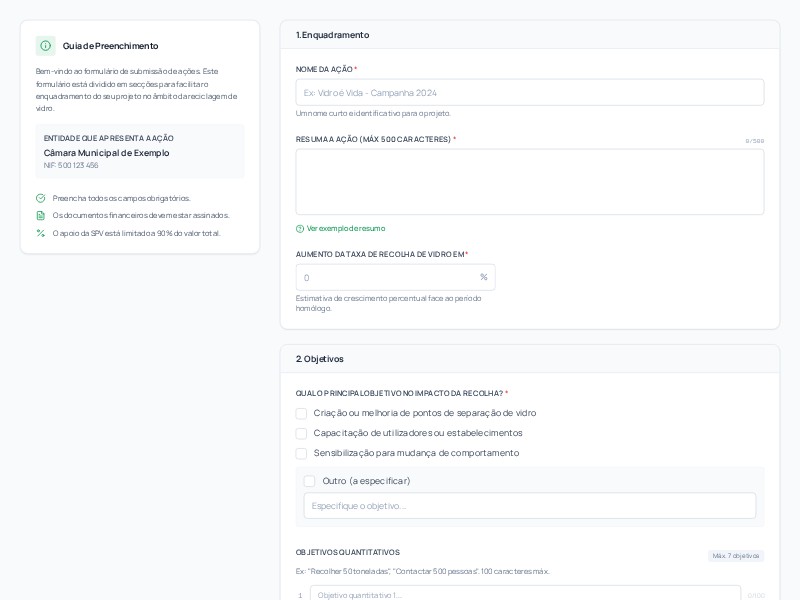800x600 pixels.
Task: Click the 'Máx 7 objetivos' badge
Action: [736, 555]
